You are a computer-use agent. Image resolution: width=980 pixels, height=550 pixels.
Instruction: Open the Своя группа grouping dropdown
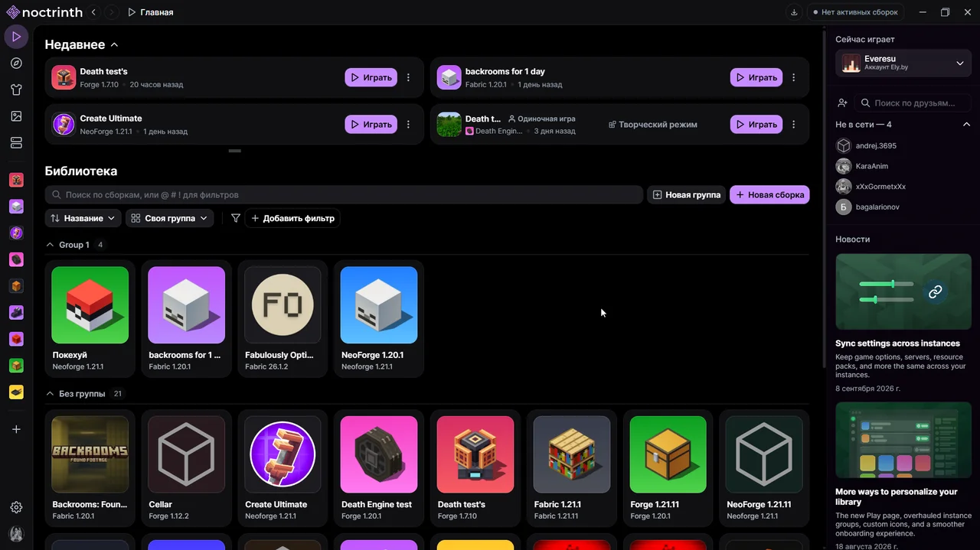point(169,218)
